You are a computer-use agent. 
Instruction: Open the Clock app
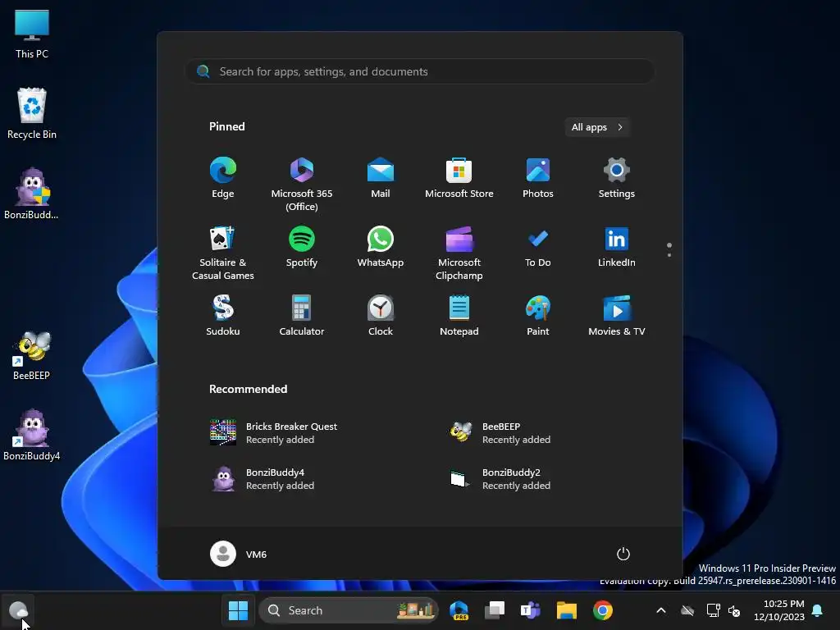coord(381,316)
